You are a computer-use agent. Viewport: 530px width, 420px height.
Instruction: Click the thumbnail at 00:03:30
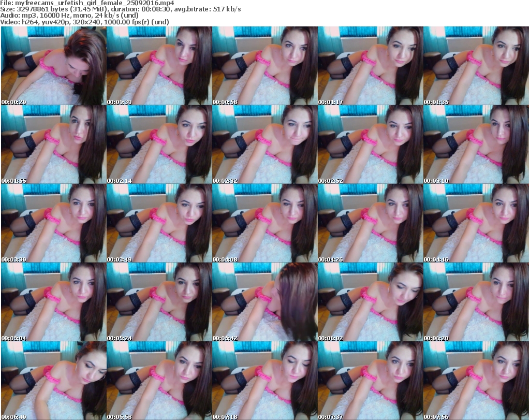(x=53, y=223)
